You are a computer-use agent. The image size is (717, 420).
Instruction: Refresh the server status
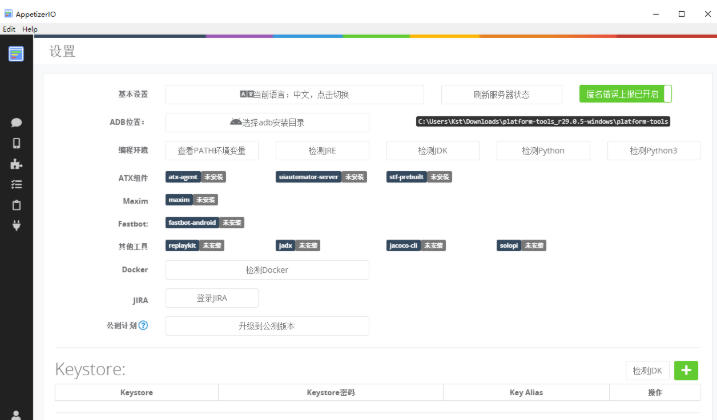(x=501, y=95)
